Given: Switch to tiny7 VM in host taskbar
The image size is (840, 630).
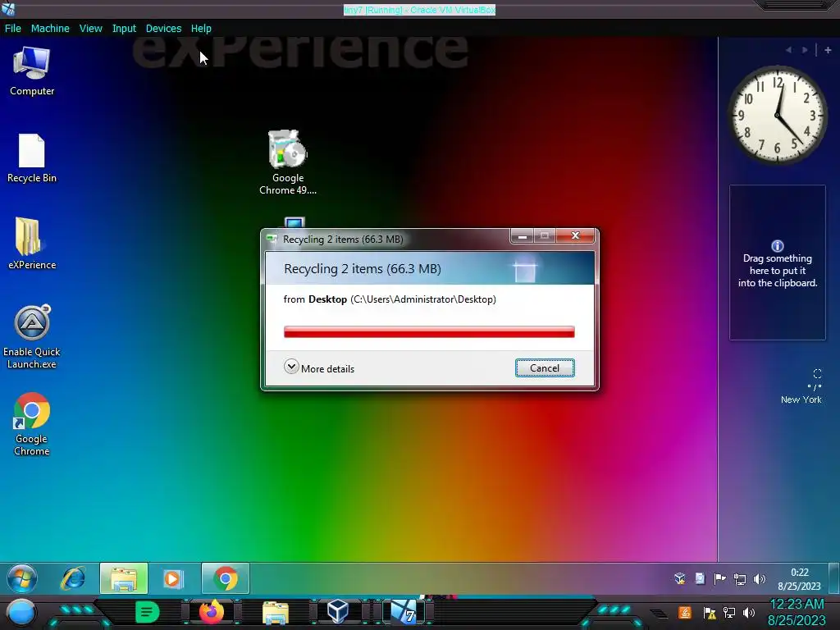Looking at the screenshot, I should tap(404, 612).
